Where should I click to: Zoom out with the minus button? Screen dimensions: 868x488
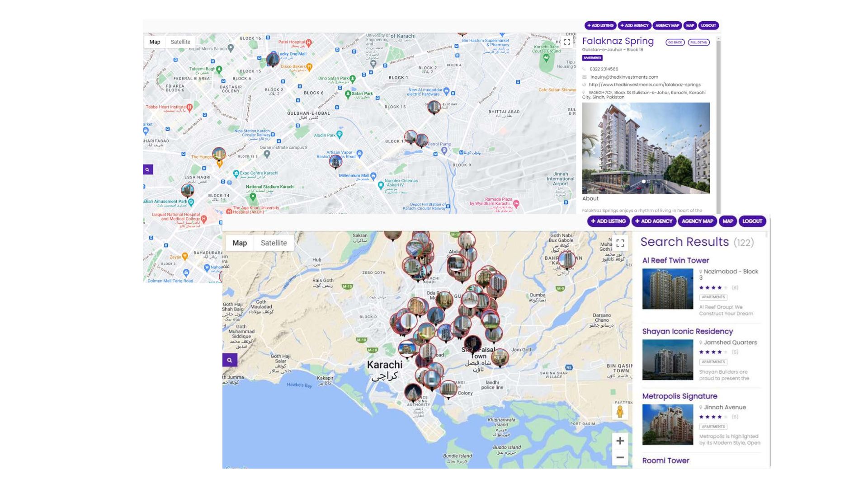620,457
